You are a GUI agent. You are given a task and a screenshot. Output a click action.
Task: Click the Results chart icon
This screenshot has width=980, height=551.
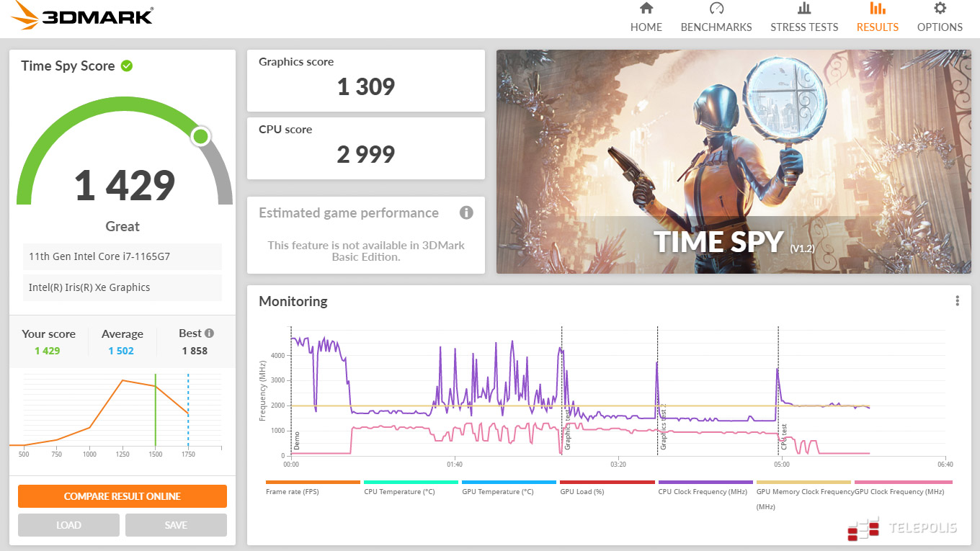point(877,9)
